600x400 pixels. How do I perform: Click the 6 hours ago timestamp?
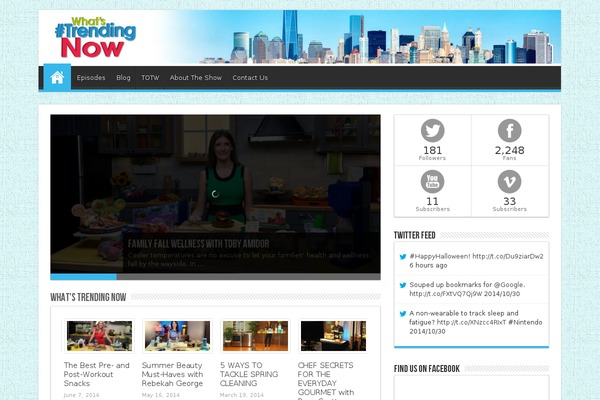point(428,265)
